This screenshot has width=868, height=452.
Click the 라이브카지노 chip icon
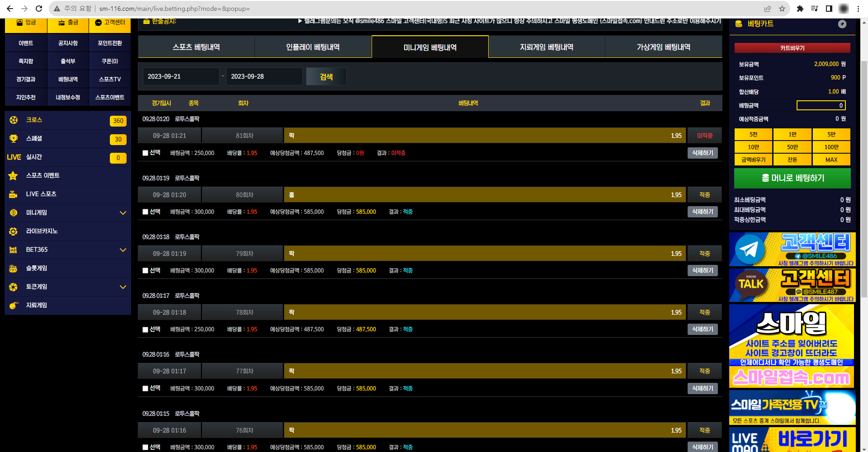[x=13, y=231]
